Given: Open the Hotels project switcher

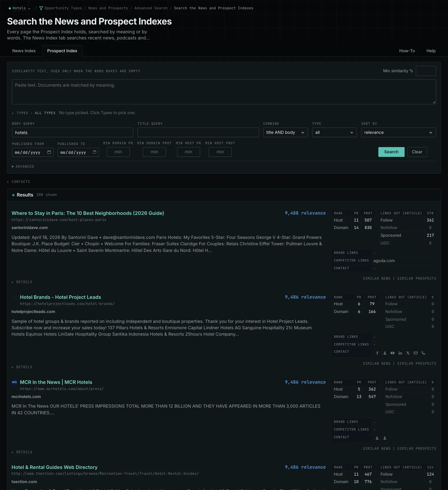Looking at the screenshot, I should [x=19, y=8].
